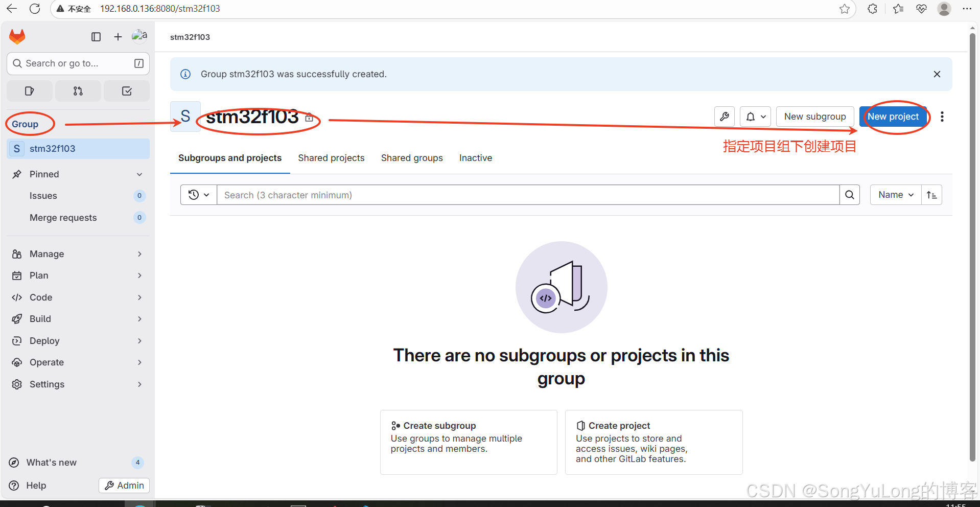Switch to the Inactive tab
Image resolution: width=980 pixels, height=507 pixels.
475,158
